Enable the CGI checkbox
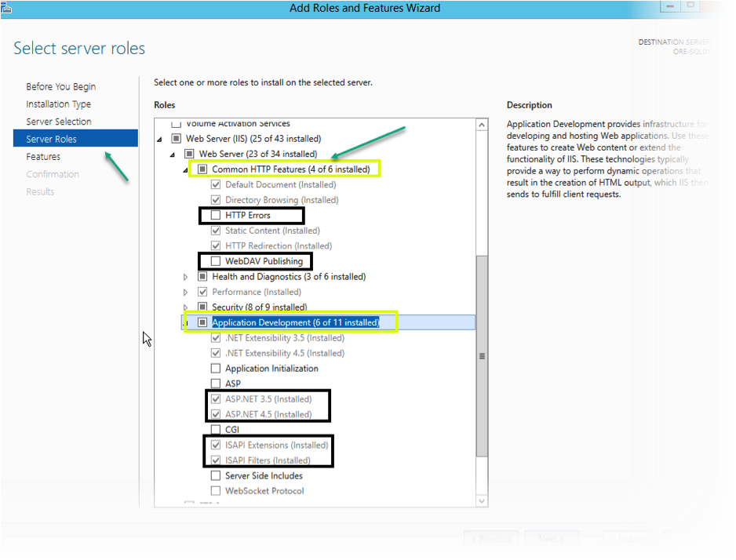Image resolution: width=736 pixels, height=560 pixels. (x=216, y=430)
